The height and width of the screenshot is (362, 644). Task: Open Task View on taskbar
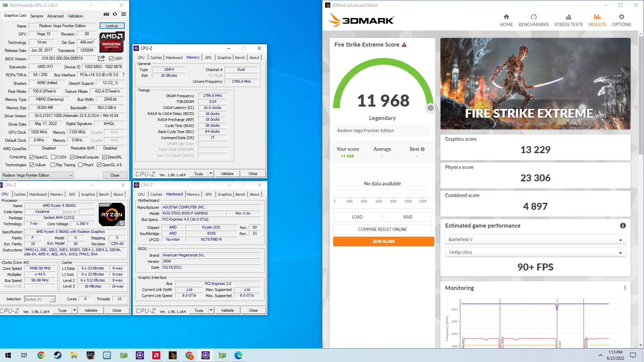click(x=24, y=355)
